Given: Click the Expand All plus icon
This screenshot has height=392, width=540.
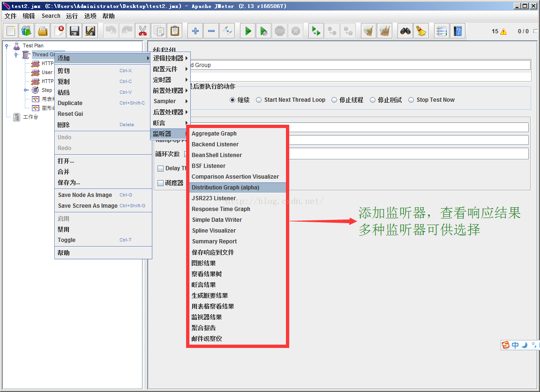Looking at the screenshot, I should pyautogui.click(x=195, y=31).
